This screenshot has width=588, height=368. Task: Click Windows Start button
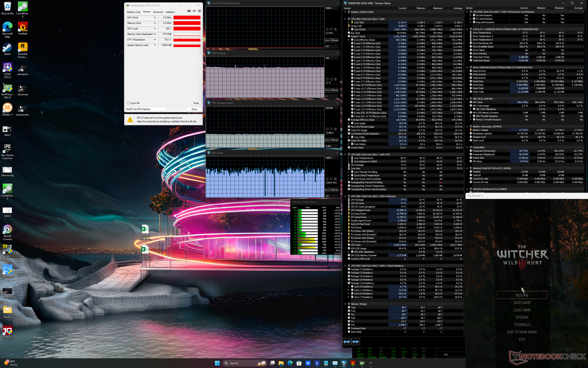tap(217, 363)
